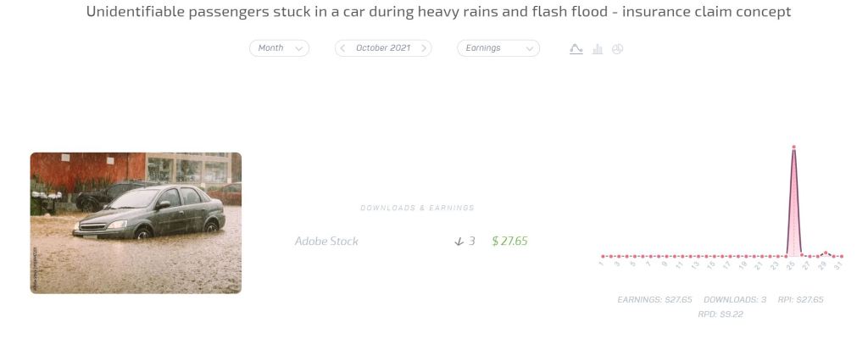Click the image title heading text
The width and height of the screenshot is (868, 339).
point(438,12)
